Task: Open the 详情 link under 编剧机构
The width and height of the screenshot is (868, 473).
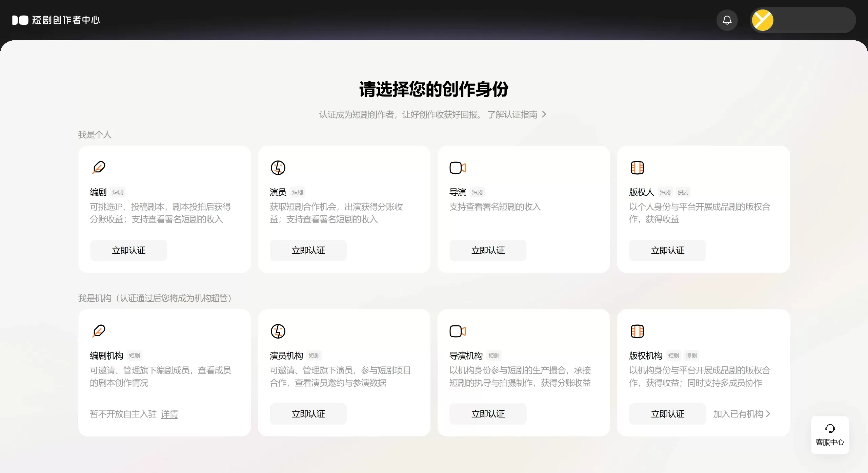Action: click(x=169, y=414)
